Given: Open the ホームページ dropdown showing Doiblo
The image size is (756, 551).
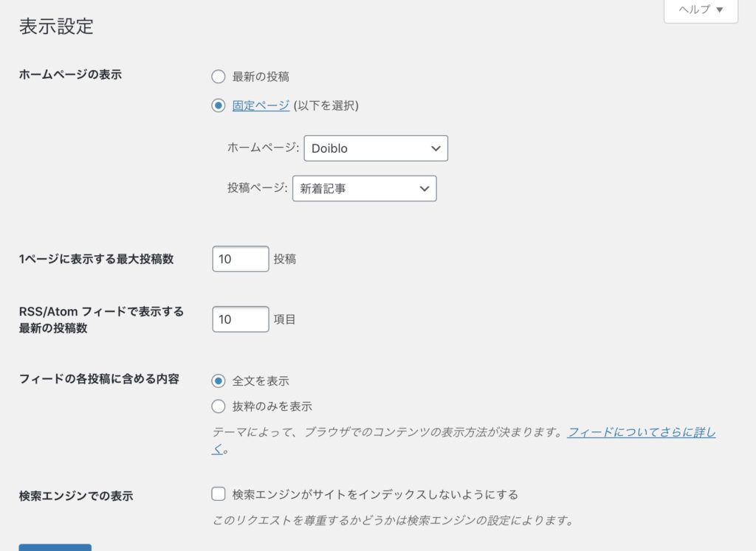Looking at the screenshot, I should click(376, 148).
